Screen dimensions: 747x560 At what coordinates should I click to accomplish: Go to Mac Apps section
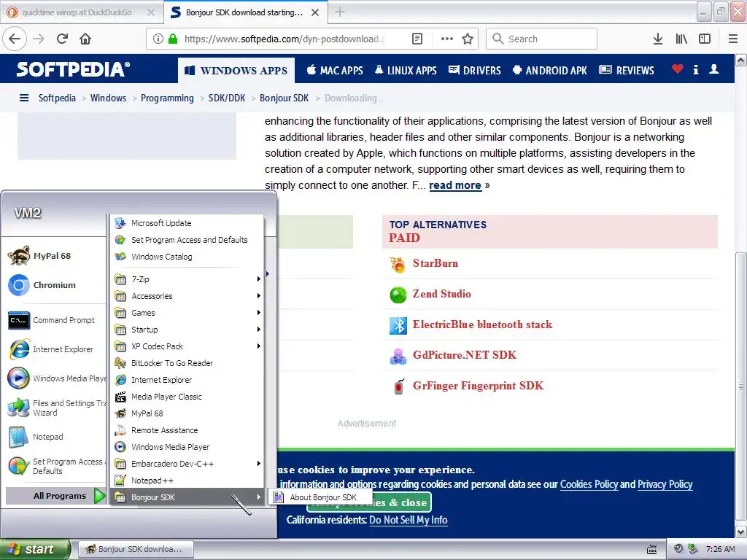[x=334, y=71]
